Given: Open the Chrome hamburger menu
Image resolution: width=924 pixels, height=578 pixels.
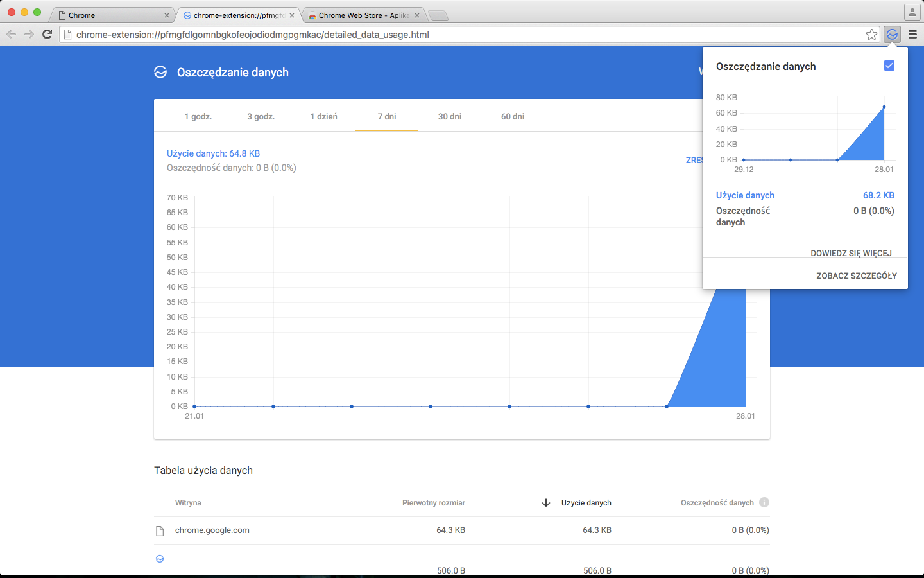Looking at the screenshot, I should (x=912, y=35).
